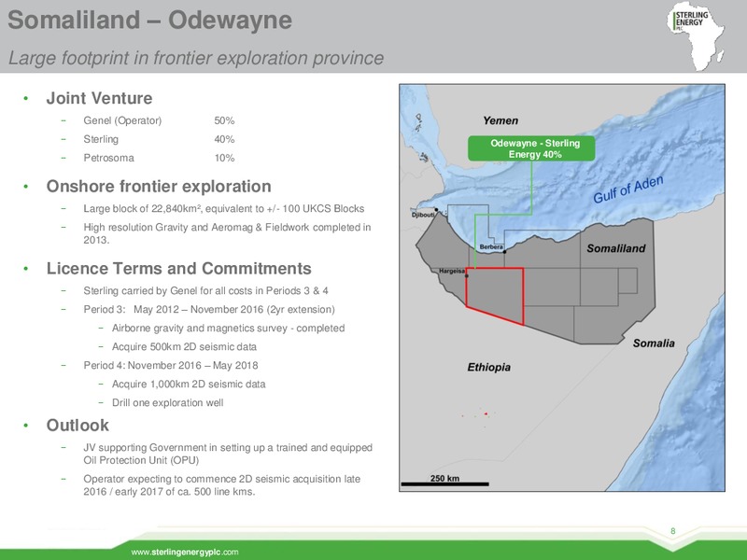Screen dimensions: 747x560
Task: Click the 'Somalia' map label
Action: (x=654, y=343)
